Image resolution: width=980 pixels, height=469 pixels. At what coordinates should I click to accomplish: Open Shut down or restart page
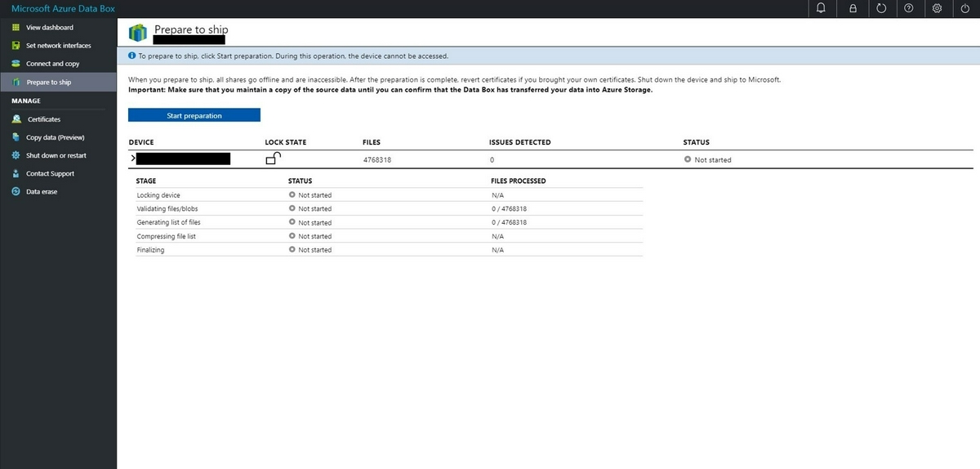click(58, 155)
